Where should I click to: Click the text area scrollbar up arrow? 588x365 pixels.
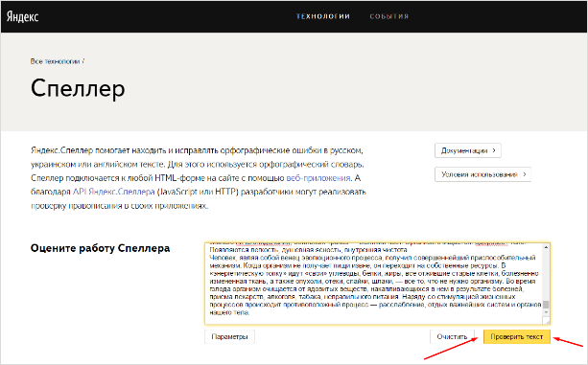(546, 247)
